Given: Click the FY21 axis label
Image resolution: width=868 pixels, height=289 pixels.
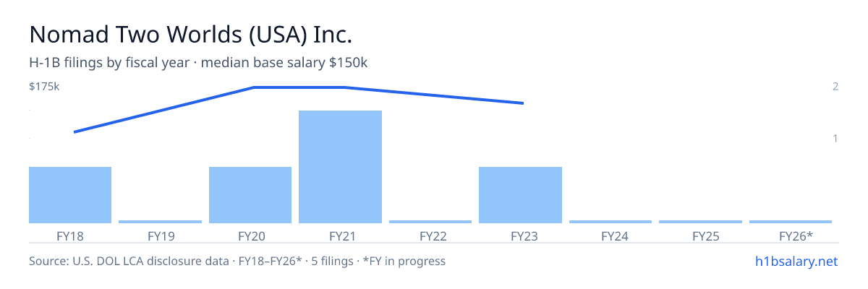Looking at the screenshot, I should [x=340, y=236].
